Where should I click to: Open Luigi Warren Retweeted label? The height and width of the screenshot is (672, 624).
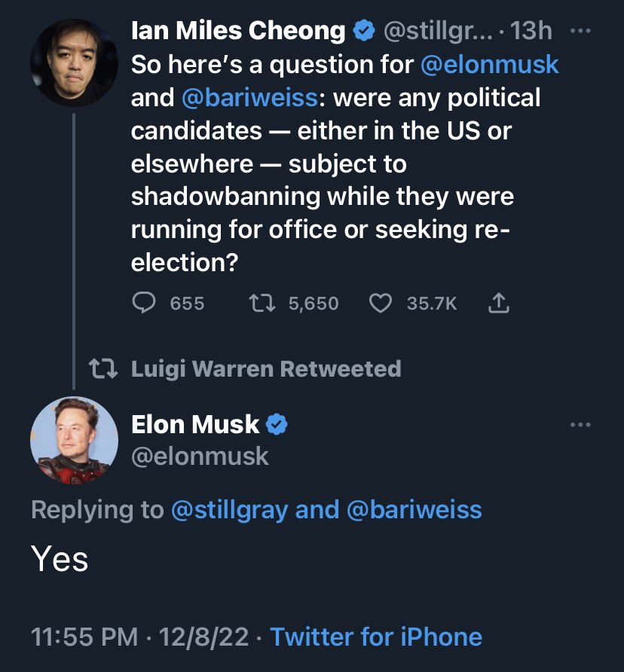pyautogui.click(x=266, y=368)
